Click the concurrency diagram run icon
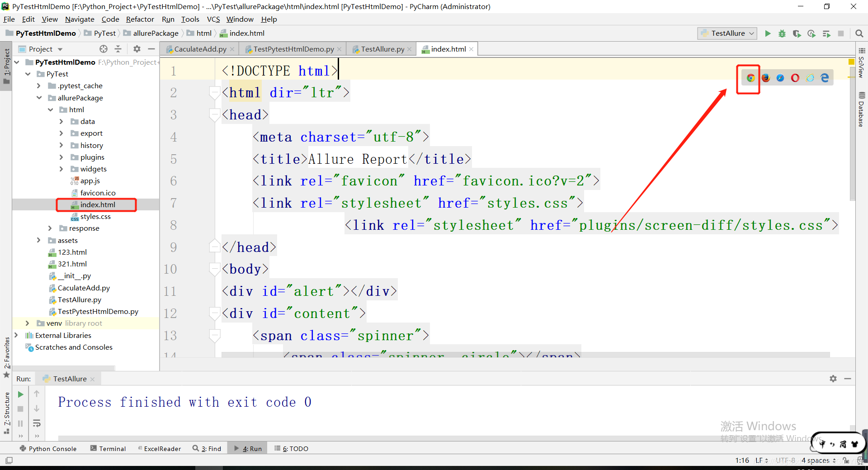This screenshot has height=470, width=868. (826, 33)
